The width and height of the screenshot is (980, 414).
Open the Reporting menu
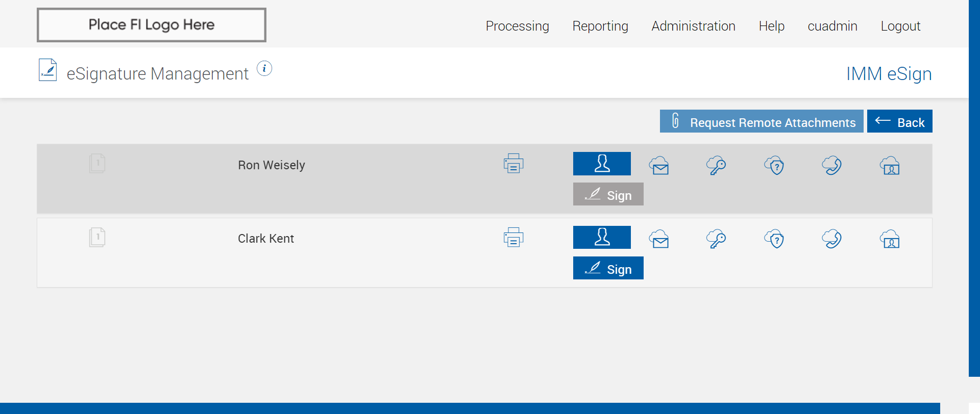point(600,26)
